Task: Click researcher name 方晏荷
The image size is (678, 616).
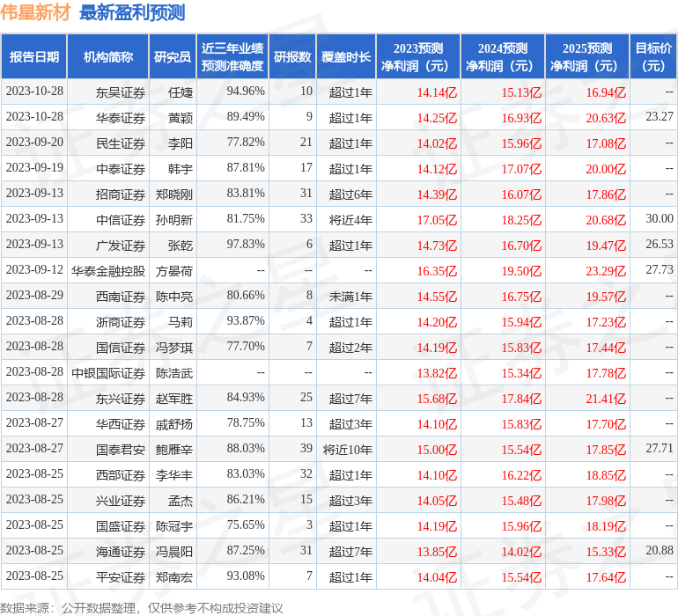Action: coord(174,271)
